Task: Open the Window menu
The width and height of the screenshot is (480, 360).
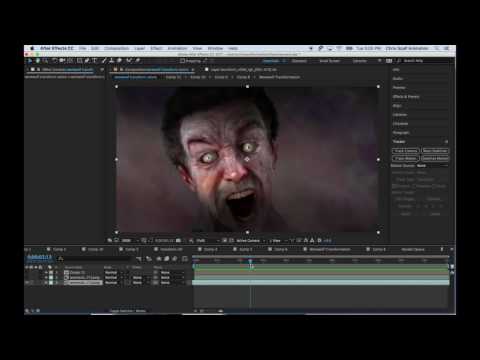Action: (215, 48)
